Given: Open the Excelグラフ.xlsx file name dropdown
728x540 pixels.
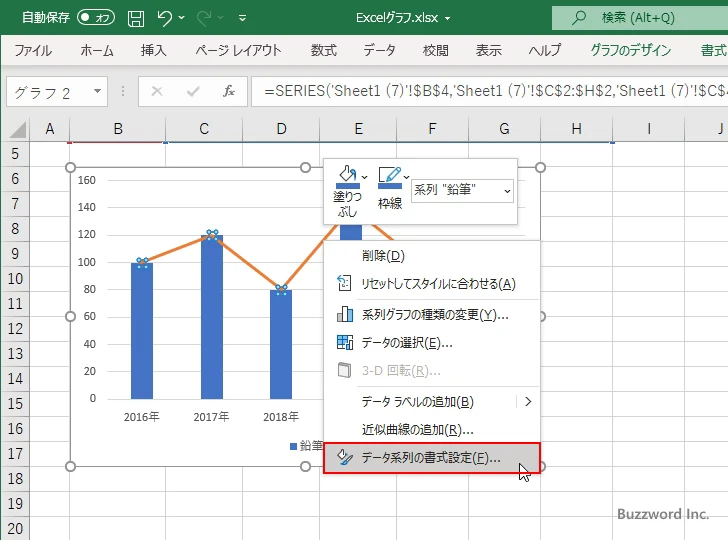Looking at the screenshot, I should point(448,19).
